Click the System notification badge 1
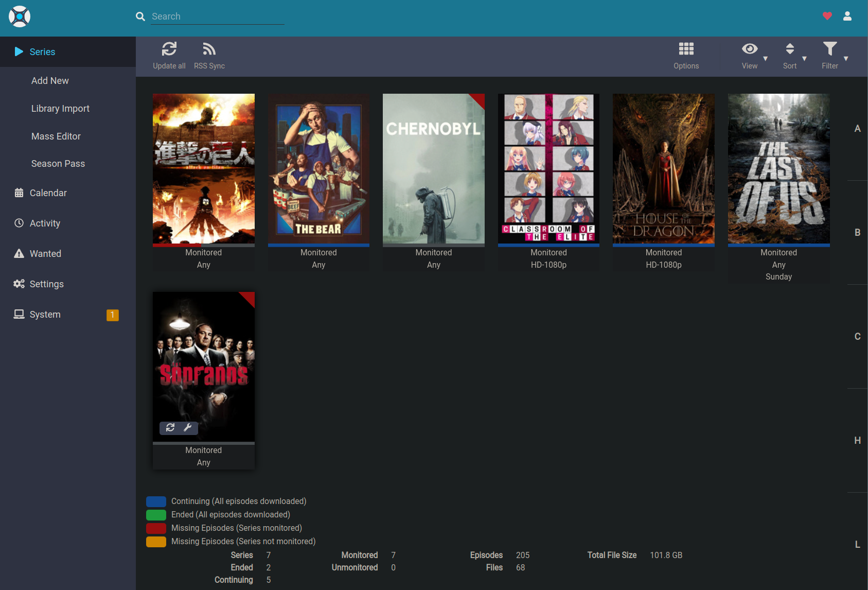The height and width of the screenshot is (590, 868). coord(113,315)
